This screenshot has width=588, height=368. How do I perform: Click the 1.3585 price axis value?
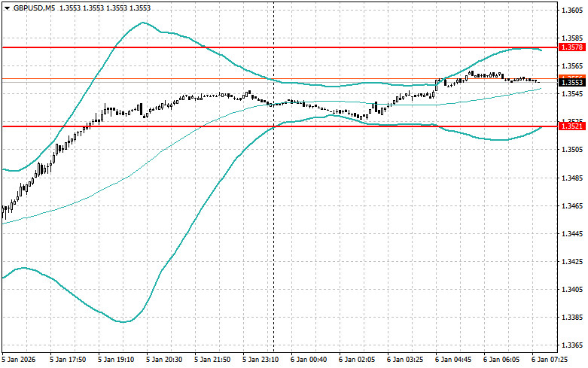coord(573,38)
